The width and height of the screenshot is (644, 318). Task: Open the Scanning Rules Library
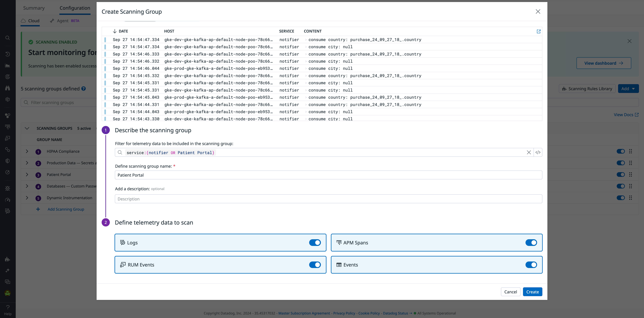point(587,88)
